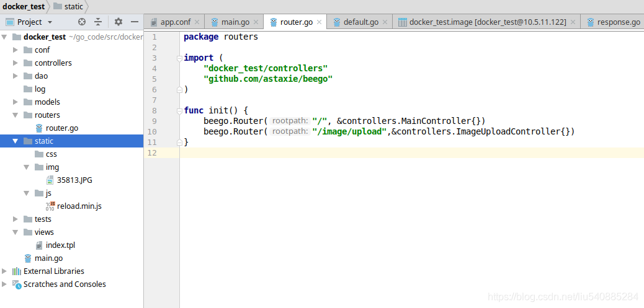Select index.tpl file in views
Viewport: 644px width, 308px height.
[60, 245]
